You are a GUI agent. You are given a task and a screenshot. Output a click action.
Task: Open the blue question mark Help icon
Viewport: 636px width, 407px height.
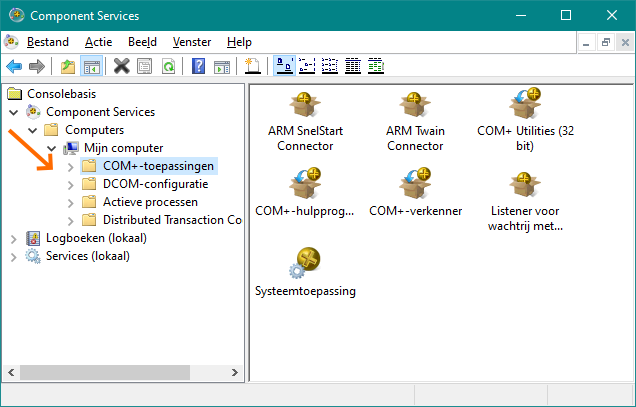(198, 66)
